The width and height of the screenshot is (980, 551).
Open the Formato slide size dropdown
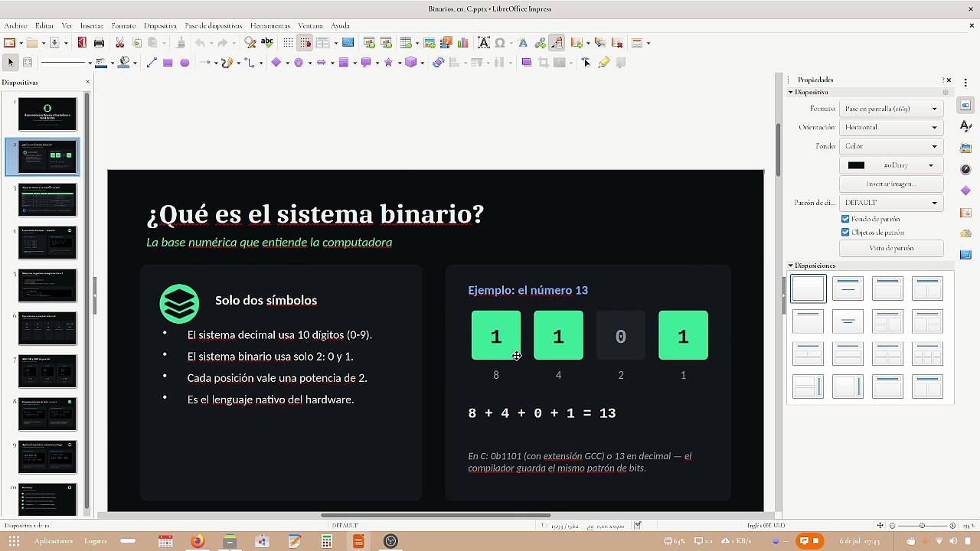click(x=890, y=109)
